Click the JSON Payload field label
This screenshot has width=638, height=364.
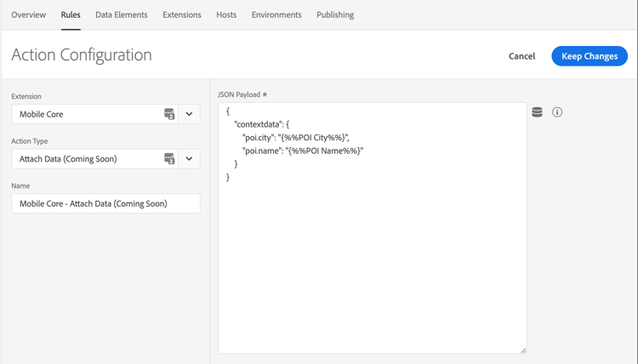[x=242, y=94]
